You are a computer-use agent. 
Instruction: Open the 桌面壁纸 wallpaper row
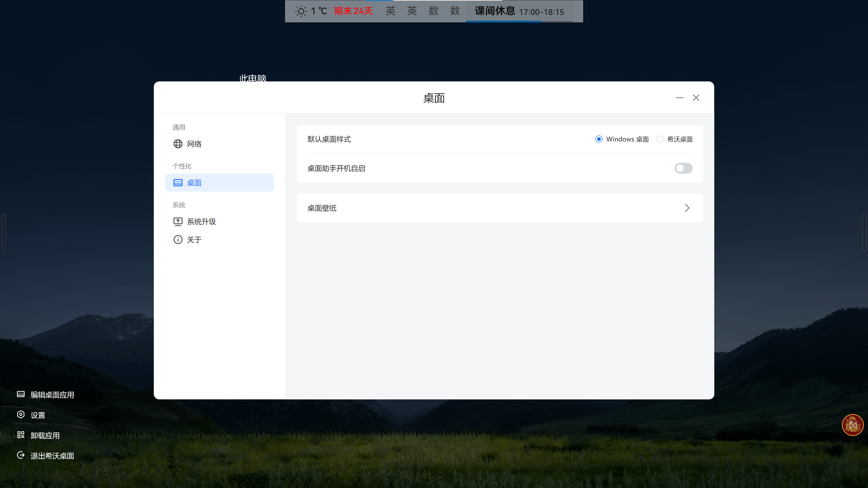click(x=500, y=208)
